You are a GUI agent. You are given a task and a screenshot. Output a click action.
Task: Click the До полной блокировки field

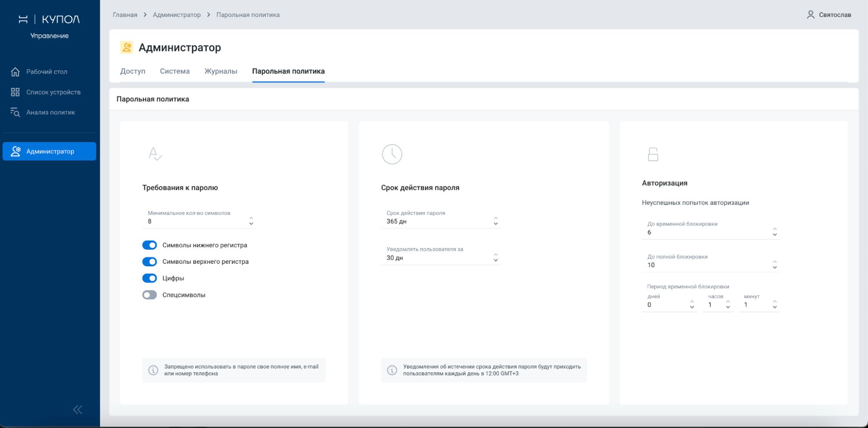(x=706, y=265)
